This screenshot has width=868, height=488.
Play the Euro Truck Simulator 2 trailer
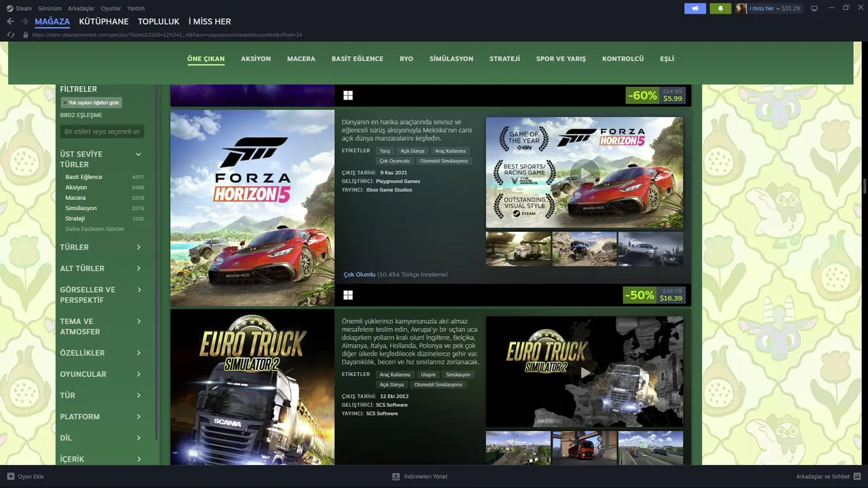tap(585, 372)
